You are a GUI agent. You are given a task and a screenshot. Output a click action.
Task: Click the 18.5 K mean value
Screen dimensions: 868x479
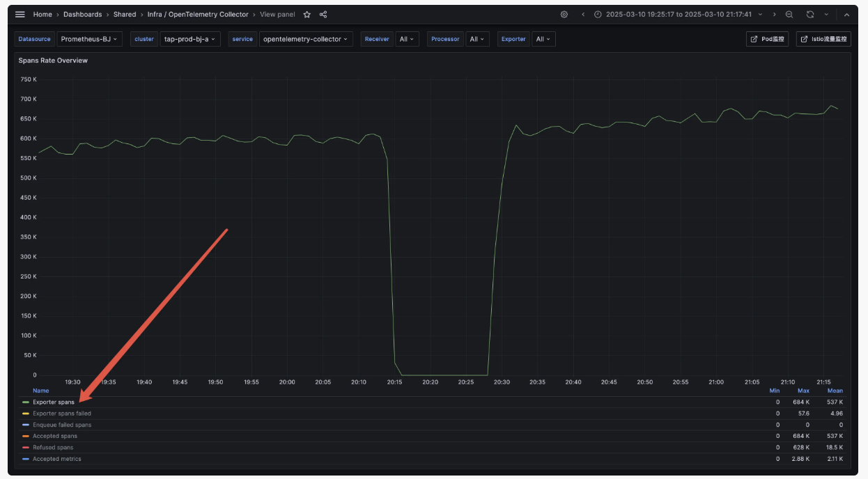(833, 448)
